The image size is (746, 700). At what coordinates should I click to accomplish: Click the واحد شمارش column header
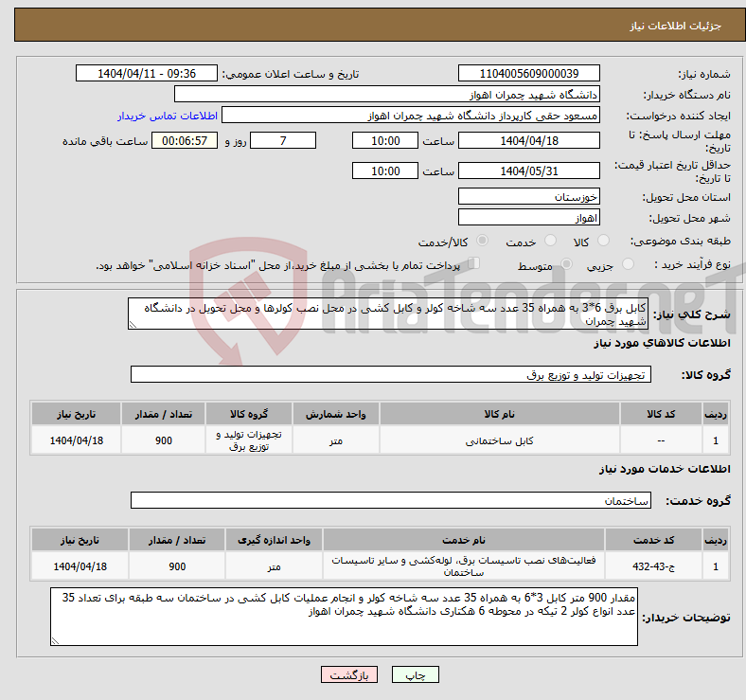point(336,414)
